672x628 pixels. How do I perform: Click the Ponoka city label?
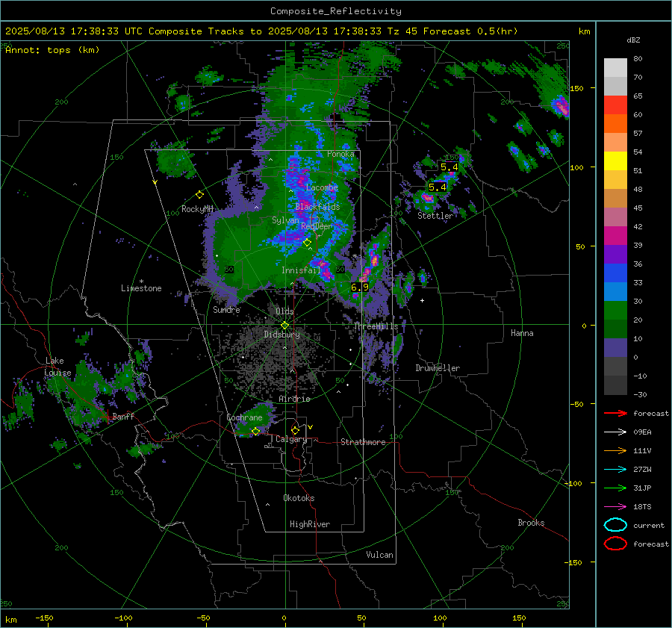point(340,154)
